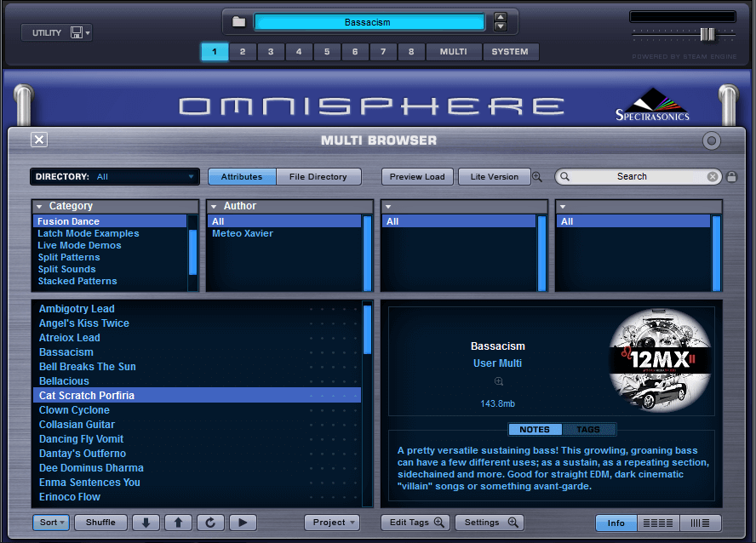Click the Category list scrollbar
This screenshot has height=543, width=756.
(x=193, y=253)
